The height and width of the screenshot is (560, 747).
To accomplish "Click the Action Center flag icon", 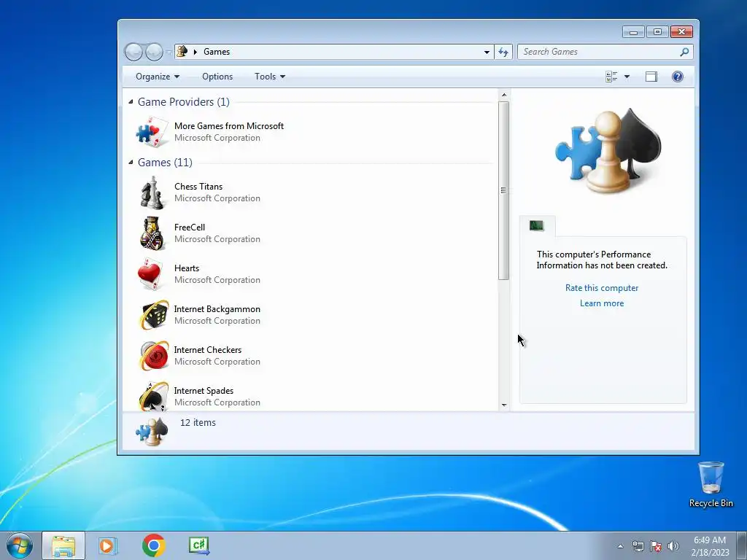I will click(656, 546).
